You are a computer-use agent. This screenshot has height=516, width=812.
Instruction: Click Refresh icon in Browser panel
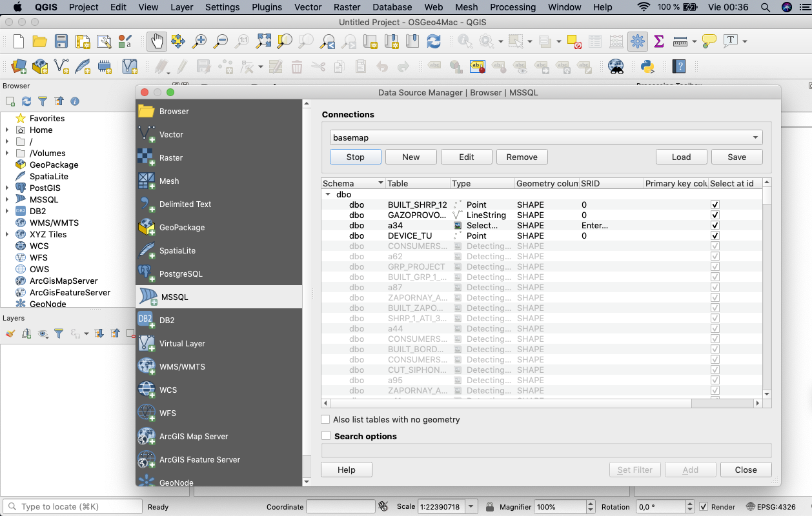coord(26,101)
